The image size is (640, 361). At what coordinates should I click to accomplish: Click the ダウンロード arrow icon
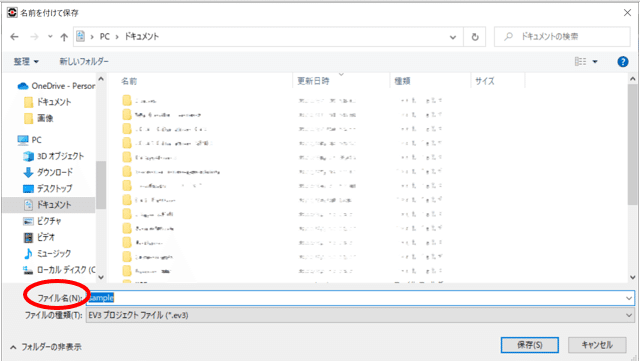(28, 172)
